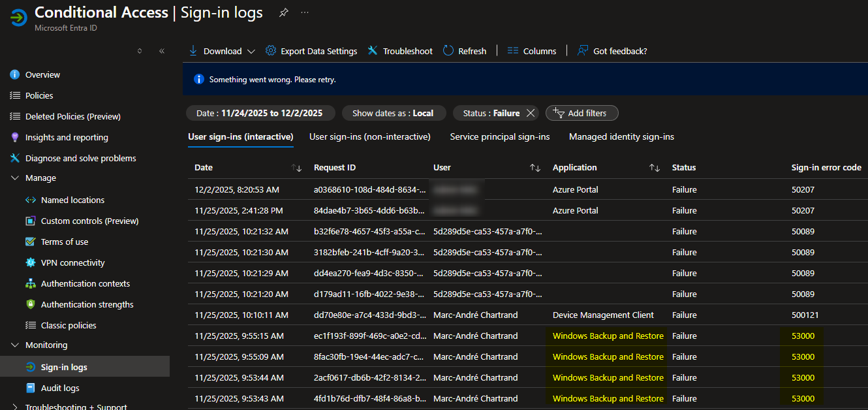Click the Diagnose and solve wrench icon
Screen dimensions: 868x410
coord(15,158)
